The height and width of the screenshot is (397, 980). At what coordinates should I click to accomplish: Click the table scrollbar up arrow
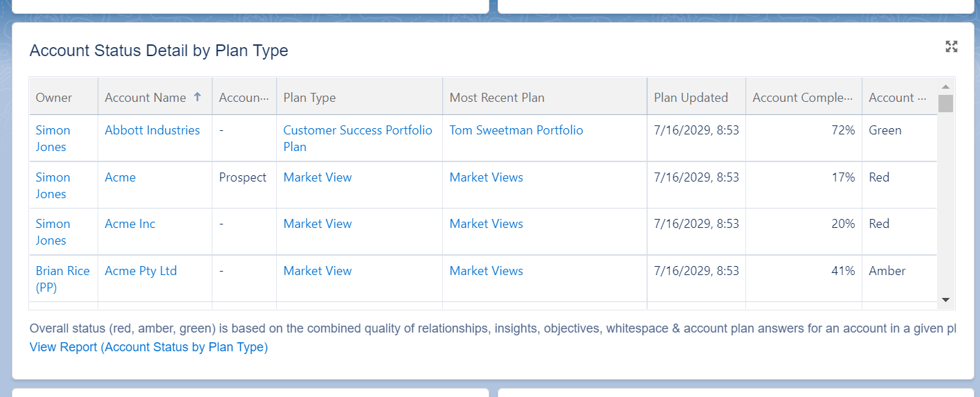point(945,86)
